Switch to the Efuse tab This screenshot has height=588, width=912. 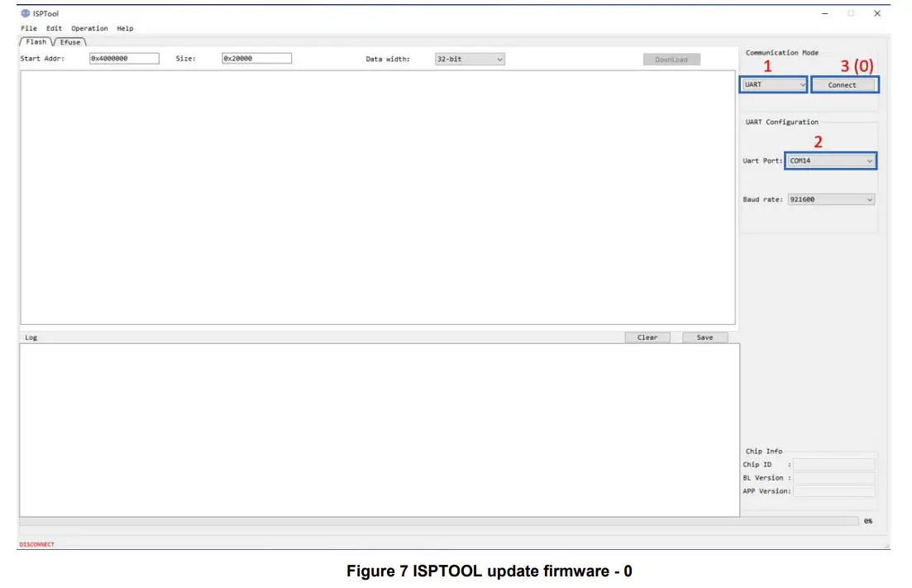[x=70, y=42]
